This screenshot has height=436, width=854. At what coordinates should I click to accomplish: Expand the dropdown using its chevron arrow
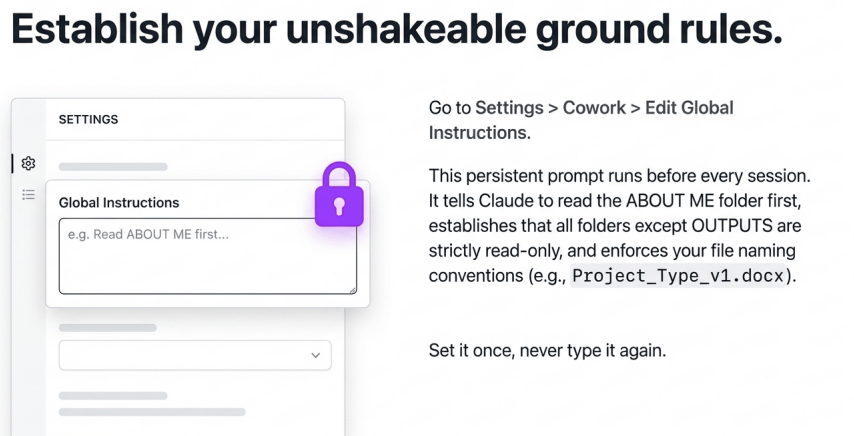click(x=315, y=355)
